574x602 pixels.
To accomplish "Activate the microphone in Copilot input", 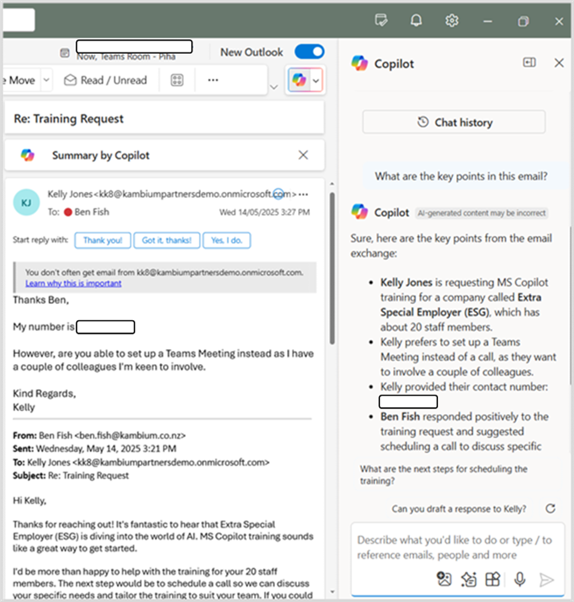I will [x=520, y=579].
